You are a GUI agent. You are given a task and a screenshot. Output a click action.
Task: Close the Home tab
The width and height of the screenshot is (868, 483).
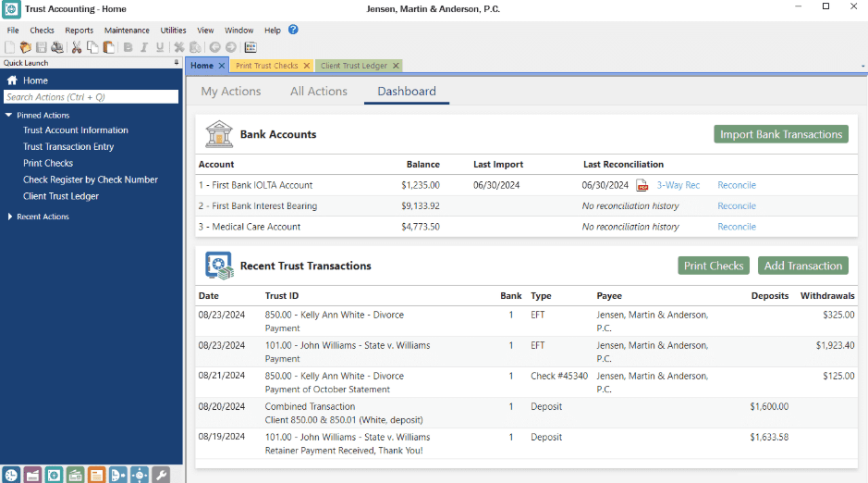222,66
